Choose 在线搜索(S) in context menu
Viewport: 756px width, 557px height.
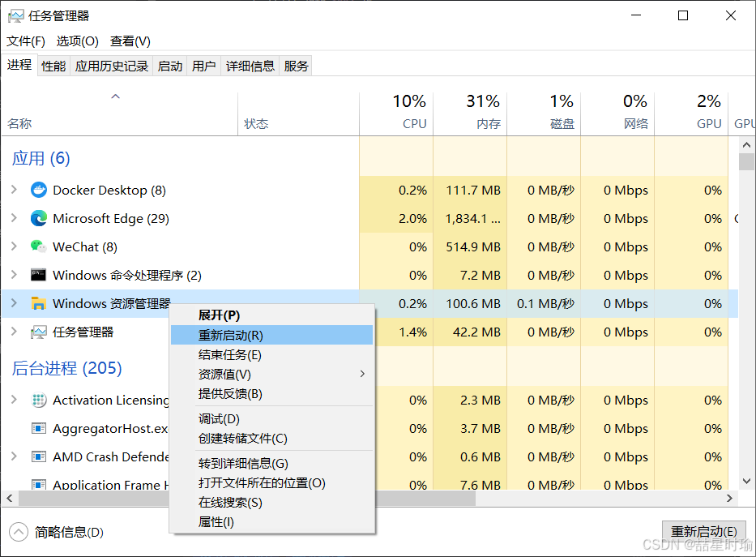point(272,503)
